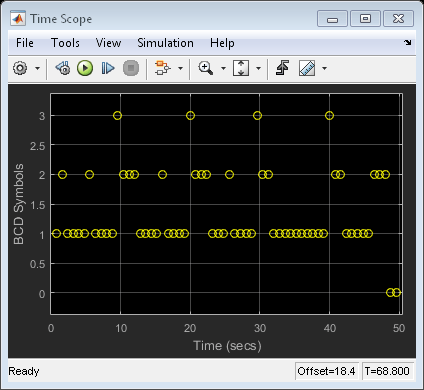Expand the measurements dropdown arrow

[x=324, y=68]
